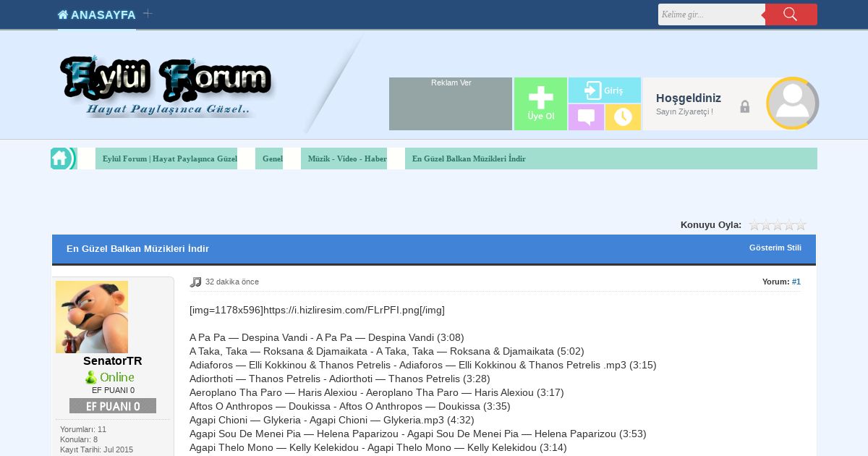
Task: Open the Eylül Forum logo
Action: coord(166,86)
